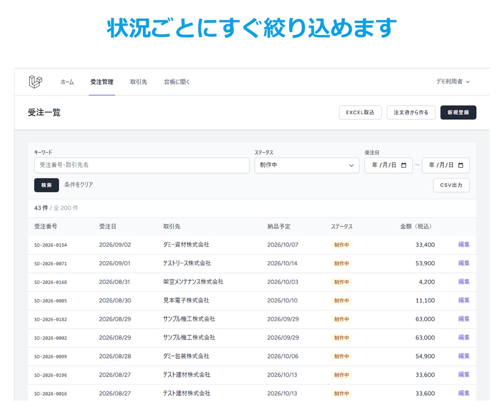
Task: Open calendar picker on start 受注日 field
Action: pyautogui.click(x=404, y=165)
